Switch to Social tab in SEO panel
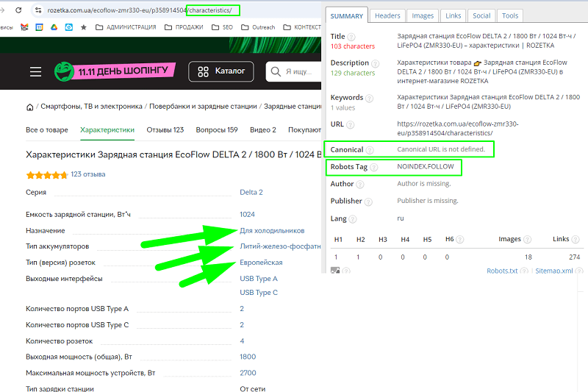 pyautogui.click(x=481, y=15)
